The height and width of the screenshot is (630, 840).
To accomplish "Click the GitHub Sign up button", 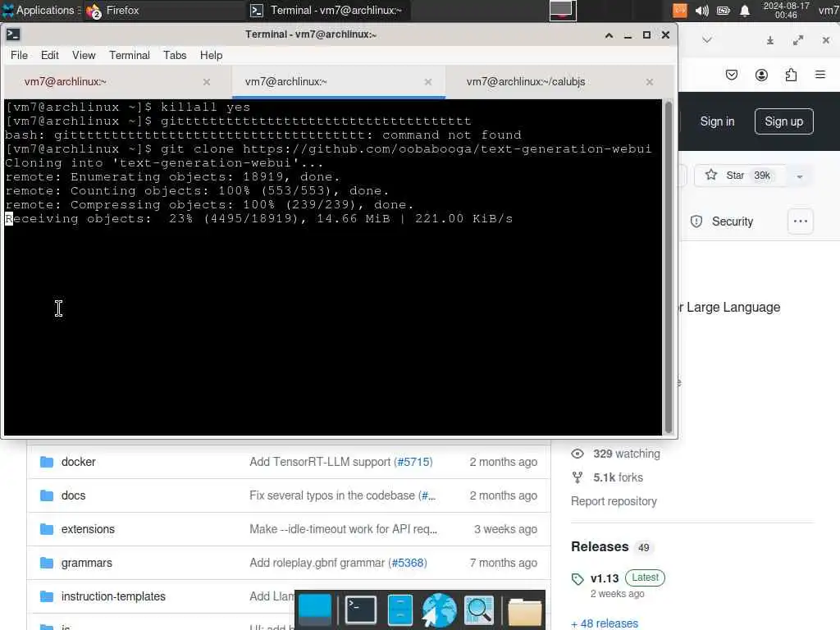I will [783, 121].
